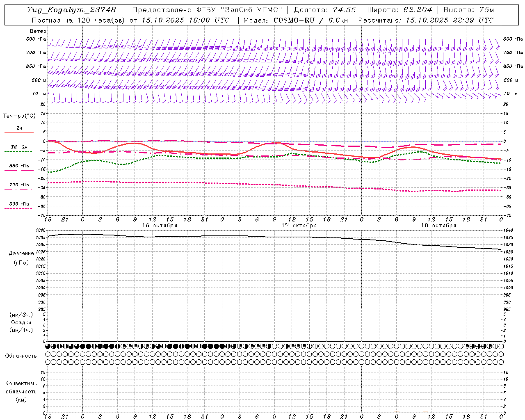
Task: Click the dashed line sample under Td 2м
Action: pos(18,152)
